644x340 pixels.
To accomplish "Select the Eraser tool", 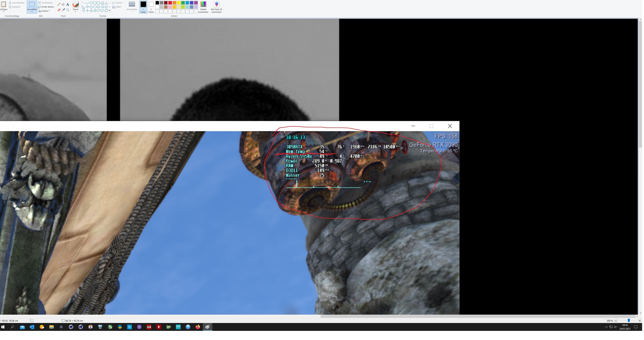I will click(x=59, y=10).
